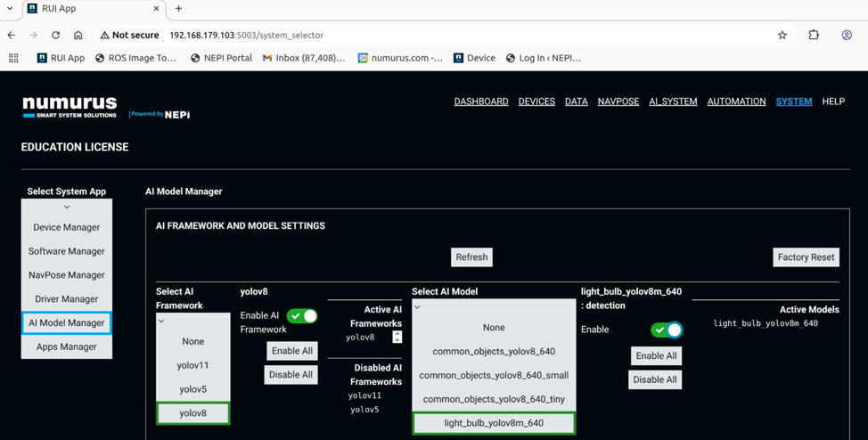This screenshot has width=868, height=440.
Task: Collapse the Select AI Model chevron
Action: click(x=417, y=307)
